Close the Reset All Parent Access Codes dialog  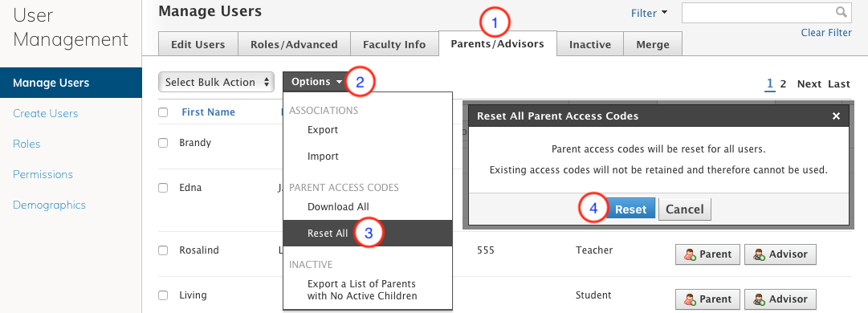pos(836,116)
